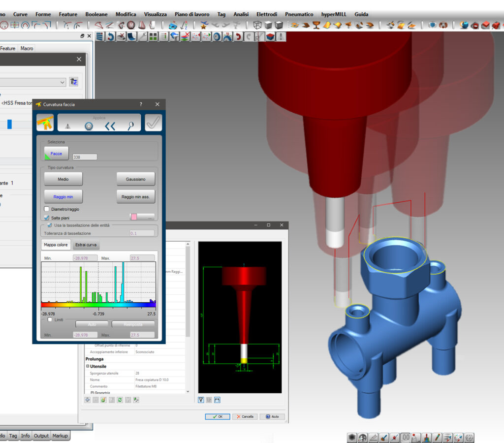504x443 pixels.
Task: Click the Gaussiano curvature button
Action: tap(135, 179)
